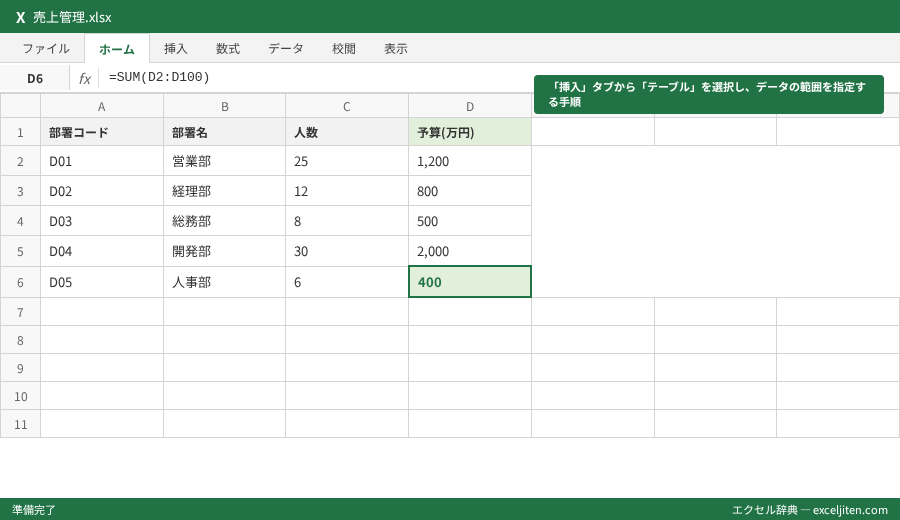This screenshot has height=520, width=900.
Task: Click the select-all corner box
Action: (x=20, y=106)
